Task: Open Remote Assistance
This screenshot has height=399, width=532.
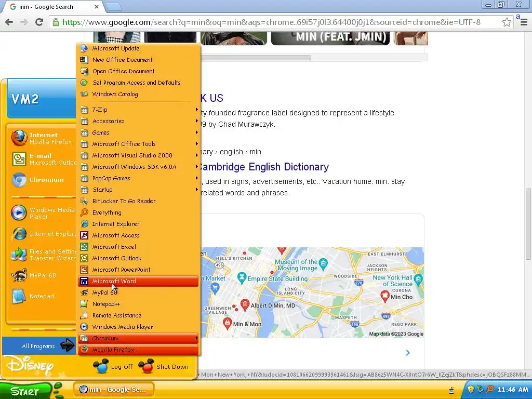Action: point(138,315)
